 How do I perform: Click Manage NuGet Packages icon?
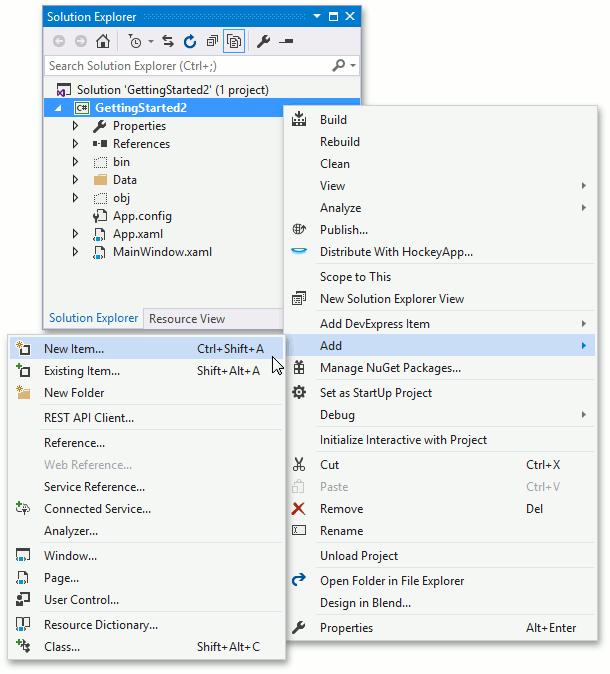pos(299,368)
